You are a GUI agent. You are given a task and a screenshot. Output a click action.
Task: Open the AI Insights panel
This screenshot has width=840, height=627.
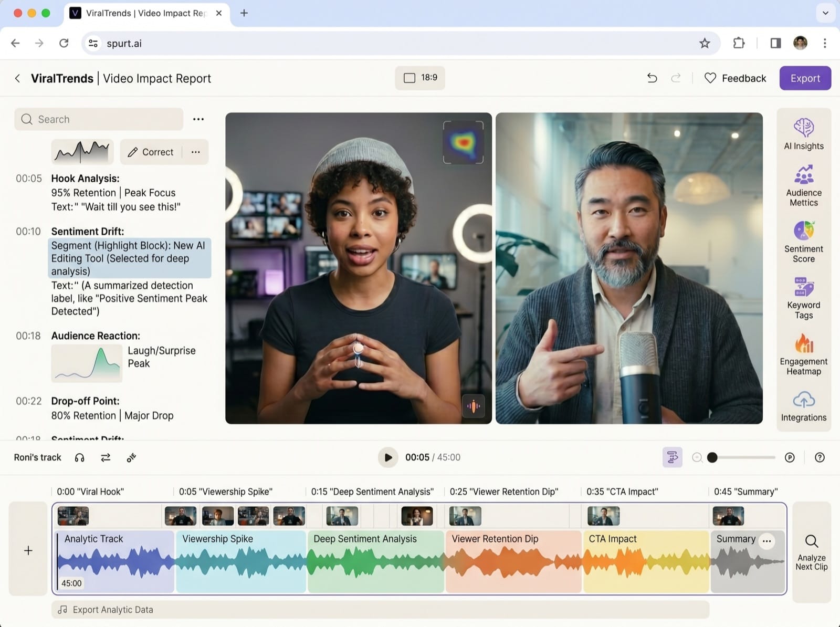pos(803,134)
